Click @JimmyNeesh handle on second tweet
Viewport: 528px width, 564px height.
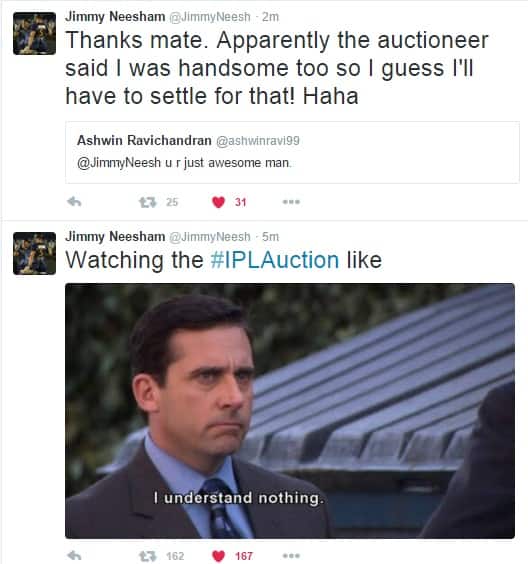[x=210, y=237]
